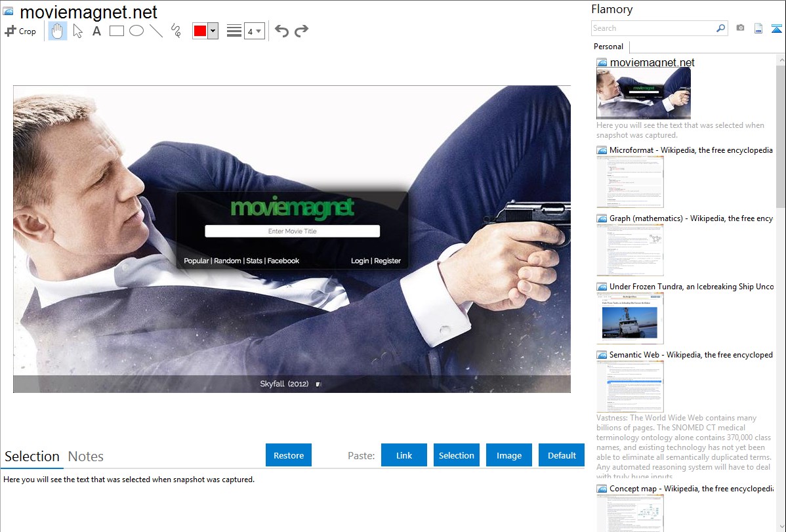786x532 pixels.
Task: Pick the text annotation tool
Action: (x=96, y=31)
